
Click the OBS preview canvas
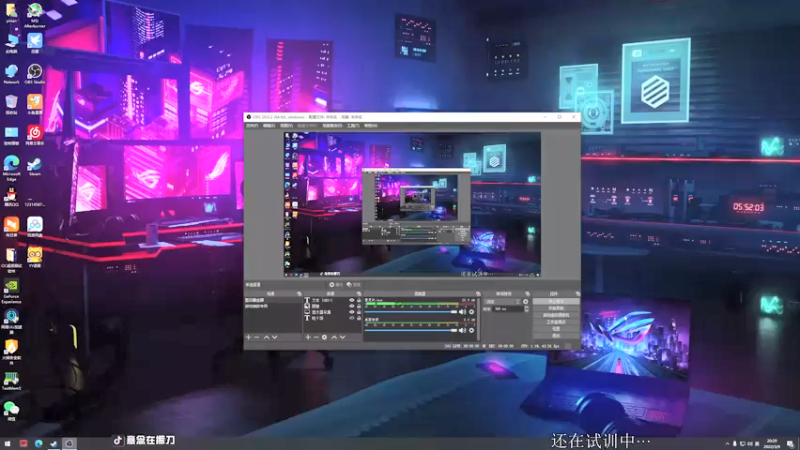pyautogui.click(x=412, y=205)
